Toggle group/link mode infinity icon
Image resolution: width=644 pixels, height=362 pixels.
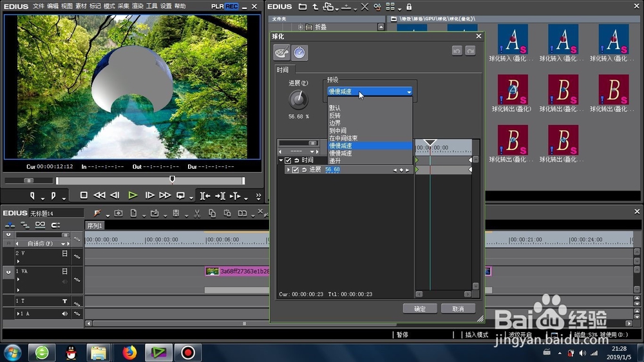[x=40, y=224]
